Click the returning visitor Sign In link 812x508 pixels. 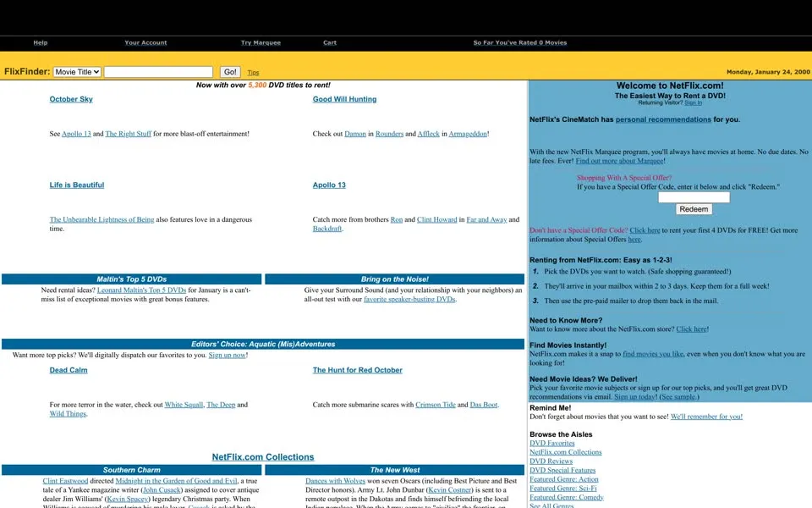coord(694,102)
